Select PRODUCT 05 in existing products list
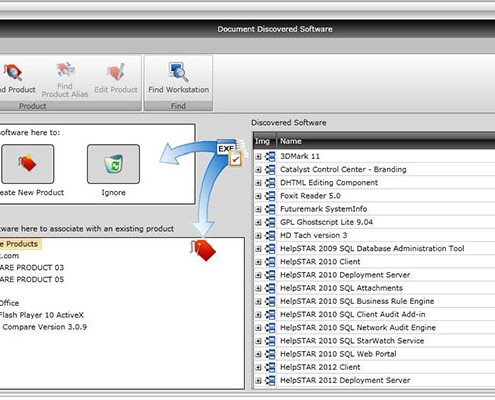Viewport: 495px width, 400px height. click(x=32, y=279)
